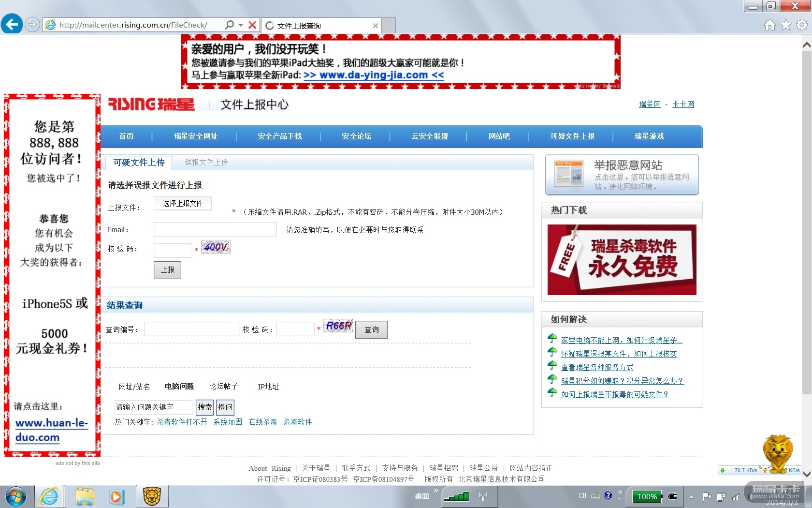Screen dimensions: 812x508
Task: Switch to the 误报文件上传 tab
Action: tap(206, 163)
